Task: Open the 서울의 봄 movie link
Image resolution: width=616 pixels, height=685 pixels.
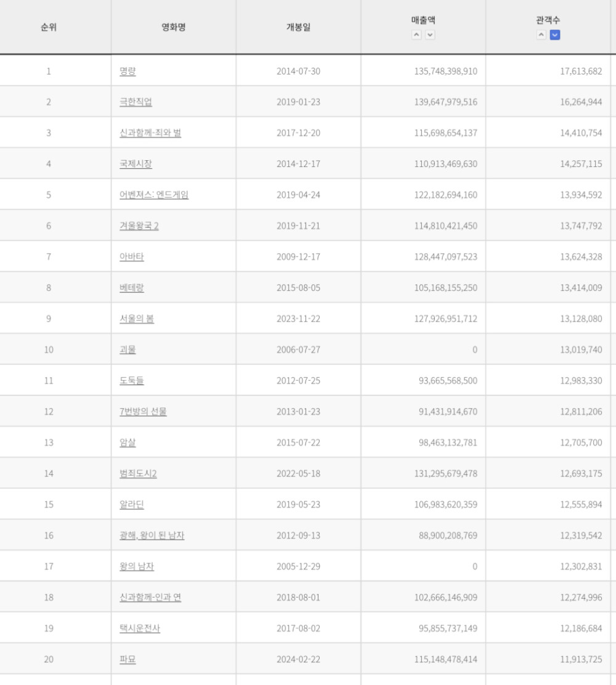Action: [x=137, y=318]
